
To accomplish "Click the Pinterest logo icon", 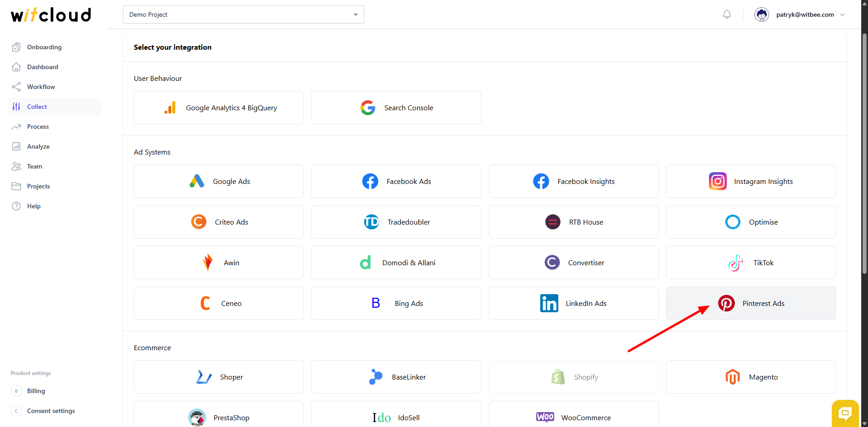I will pos(726,303).
